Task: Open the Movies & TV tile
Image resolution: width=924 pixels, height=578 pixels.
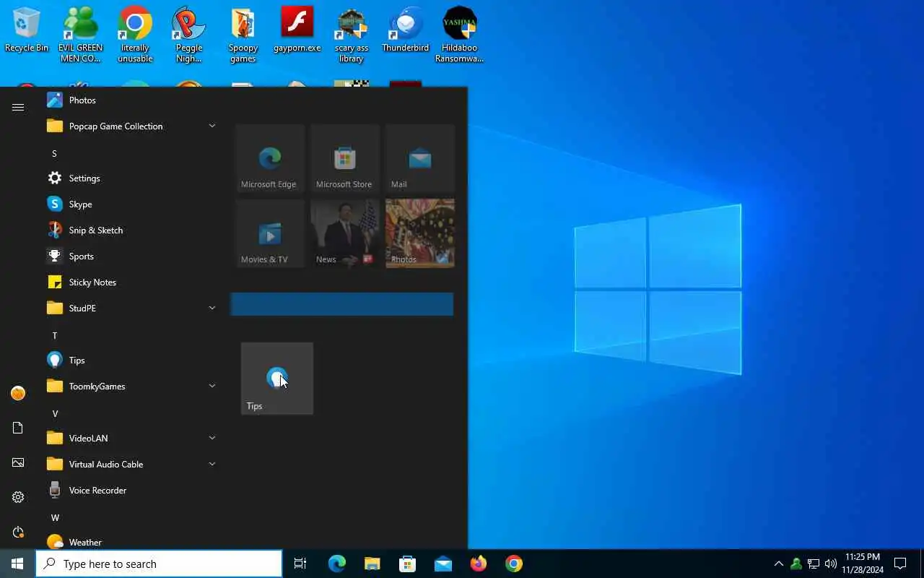Action: [270, 233]
